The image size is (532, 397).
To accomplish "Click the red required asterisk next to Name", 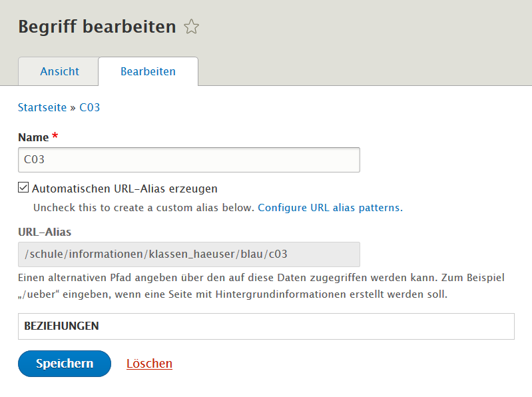I will (55, 137).
